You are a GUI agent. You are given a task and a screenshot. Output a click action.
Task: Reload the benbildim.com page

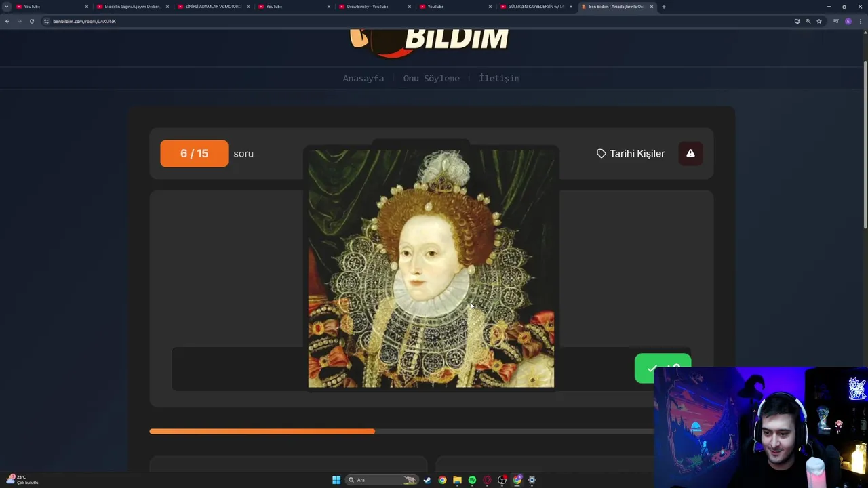pyautogui.click(x=31, y=21)
